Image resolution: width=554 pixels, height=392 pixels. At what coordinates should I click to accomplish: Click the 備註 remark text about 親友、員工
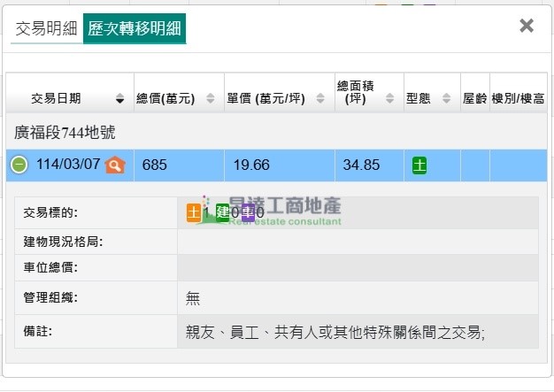[x=335, y=332]
